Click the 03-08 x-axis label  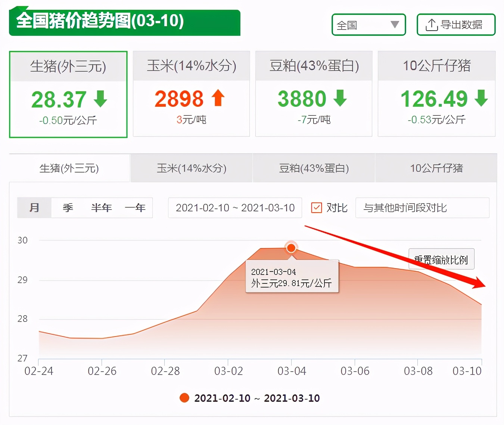418,371
